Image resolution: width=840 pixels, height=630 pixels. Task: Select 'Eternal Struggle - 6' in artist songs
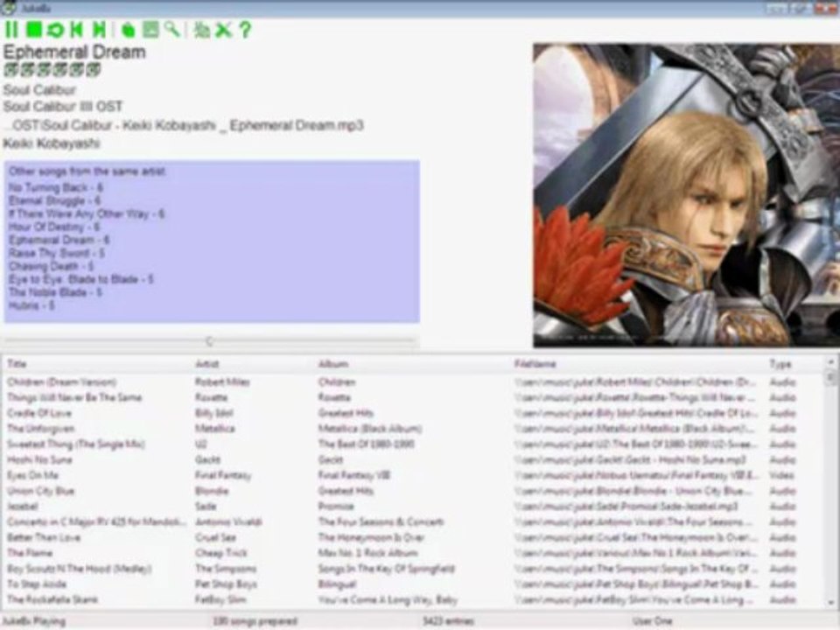pos(54,201)
